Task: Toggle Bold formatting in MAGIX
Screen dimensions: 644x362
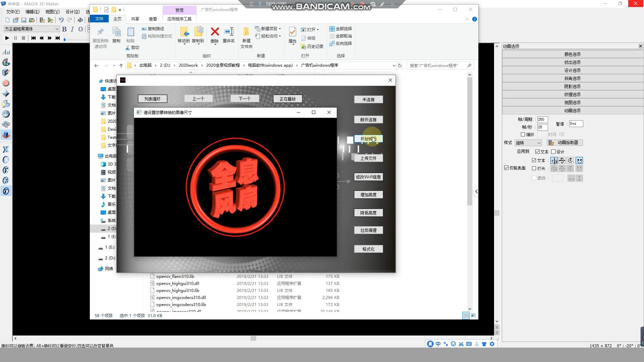Action: [64, 29]
